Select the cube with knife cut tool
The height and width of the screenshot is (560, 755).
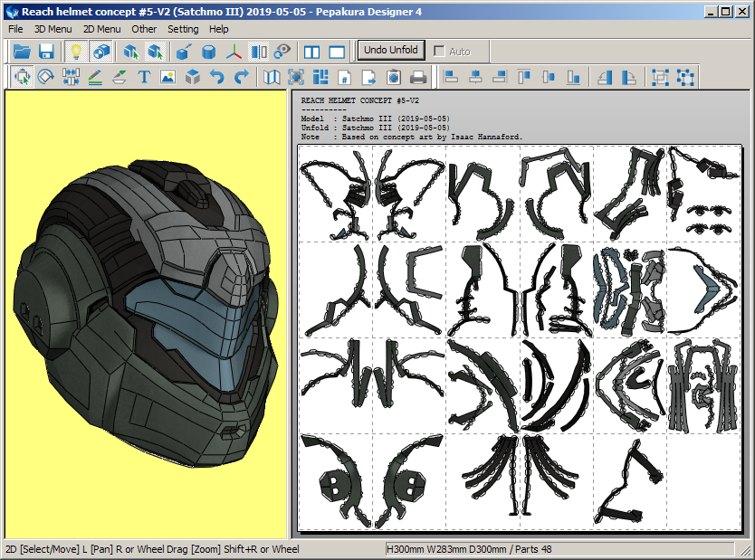(184, 52)
